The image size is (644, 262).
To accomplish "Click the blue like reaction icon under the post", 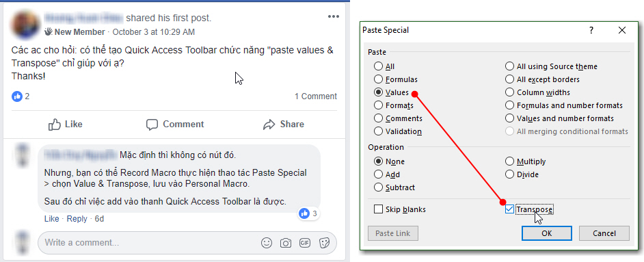I will (x=17, y=96).
